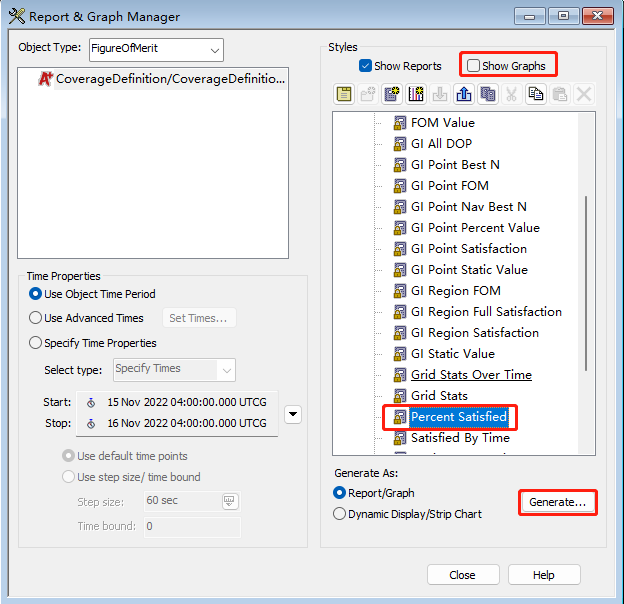Click the clock icon beside Start time
The image size is (624, 604).
[92, 404]
